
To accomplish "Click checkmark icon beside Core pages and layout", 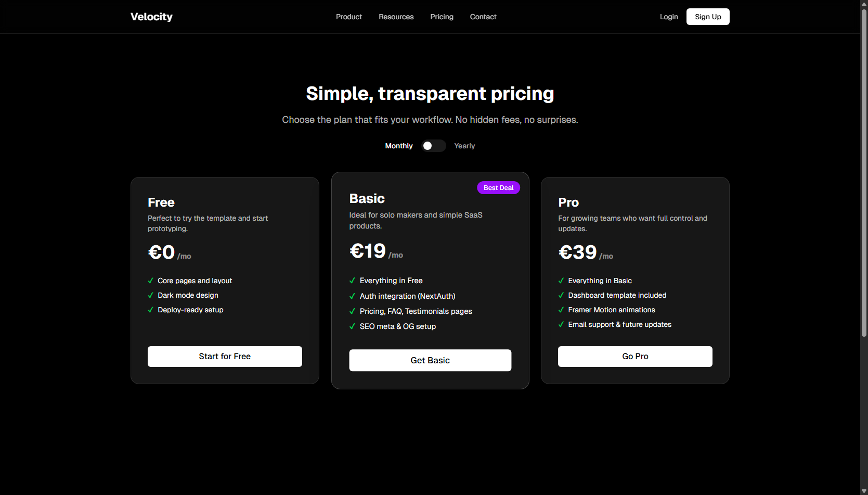I will pos(150,281).
